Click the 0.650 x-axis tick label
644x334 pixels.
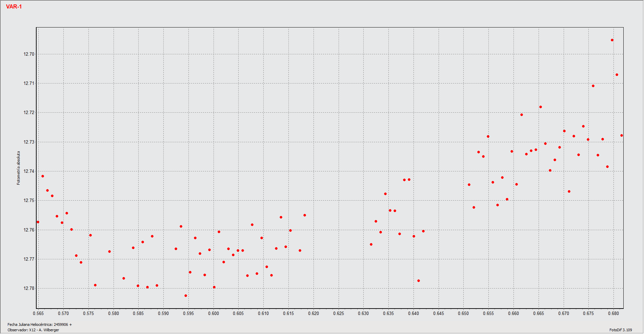pyautogui.click(x=463, y=313)
